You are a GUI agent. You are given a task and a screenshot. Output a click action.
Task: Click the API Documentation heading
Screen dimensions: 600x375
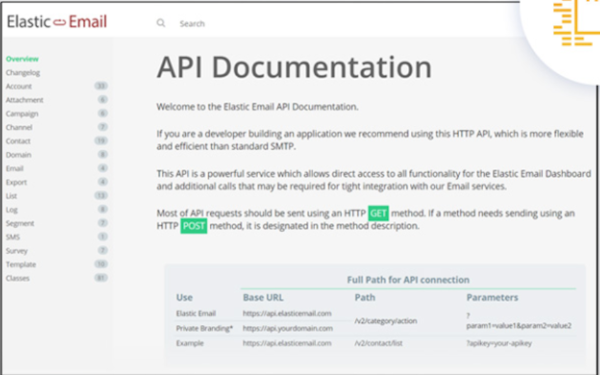294,67
